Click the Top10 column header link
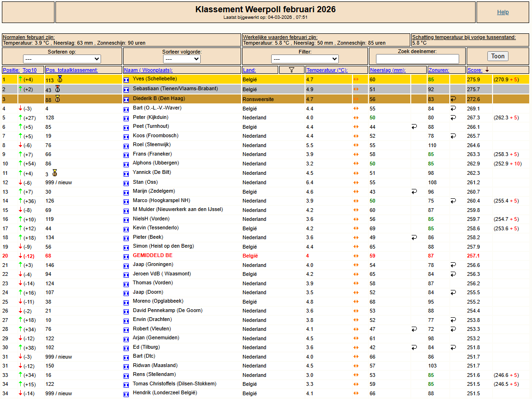This screenshot has width=532, height=399. point(30,70)
